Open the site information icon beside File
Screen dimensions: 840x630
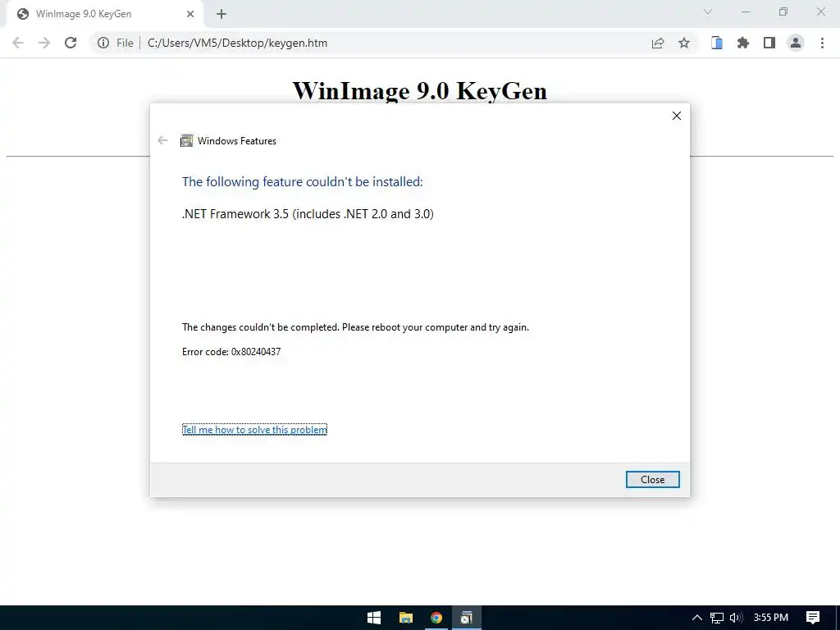pos(103,43)
